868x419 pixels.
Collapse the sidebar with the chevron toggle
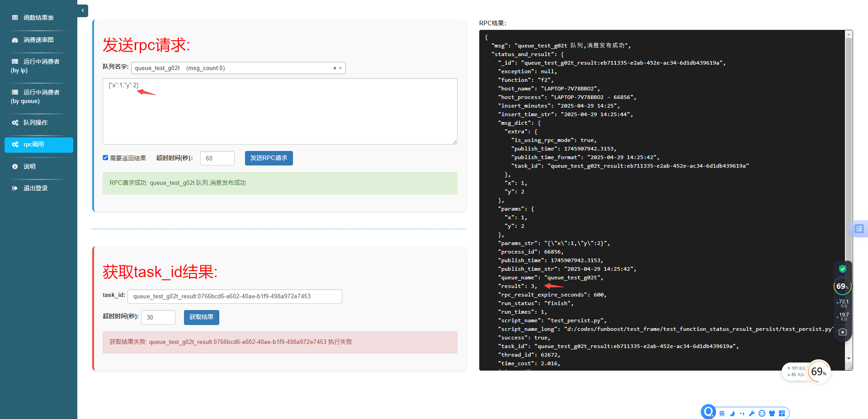83,10
